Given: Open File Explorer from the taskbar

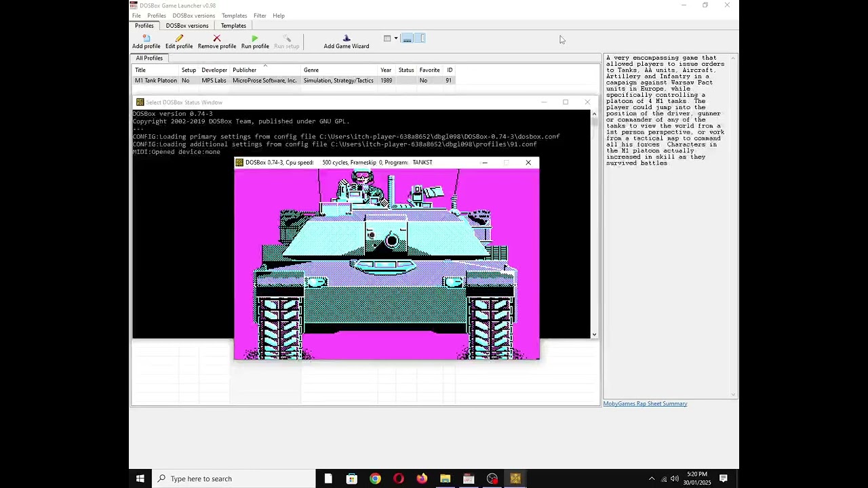Looking at the screenshot, I should click(445, 479).
